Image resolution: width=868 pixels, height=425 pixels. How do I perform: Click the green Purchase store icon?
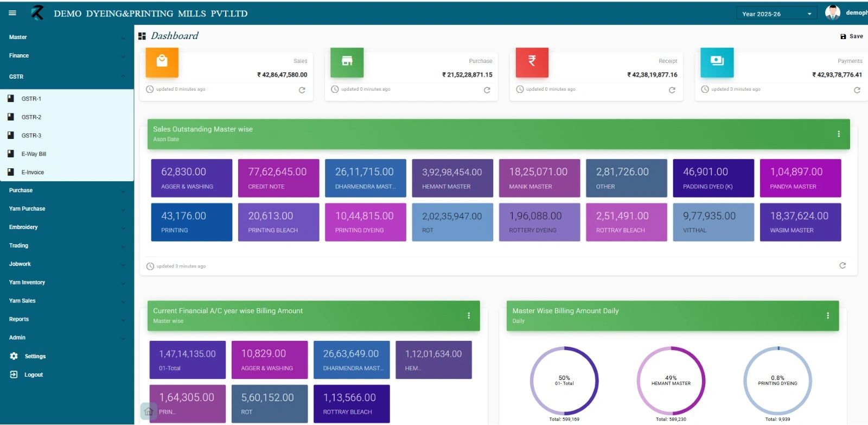(347, 62)
